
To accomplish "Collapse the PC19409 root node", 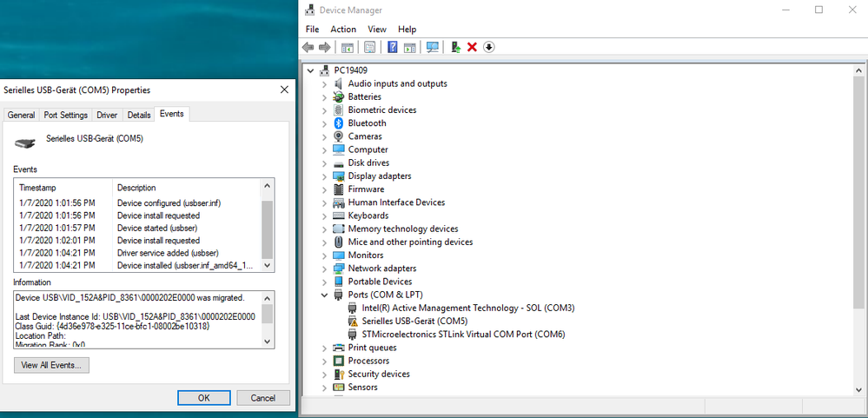I will pos(310,70).
